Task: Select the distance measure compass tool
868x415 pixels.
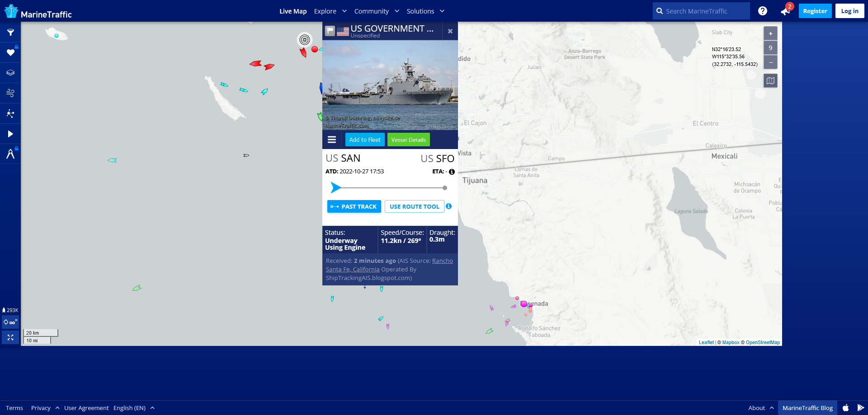Action: pos(10,154)
